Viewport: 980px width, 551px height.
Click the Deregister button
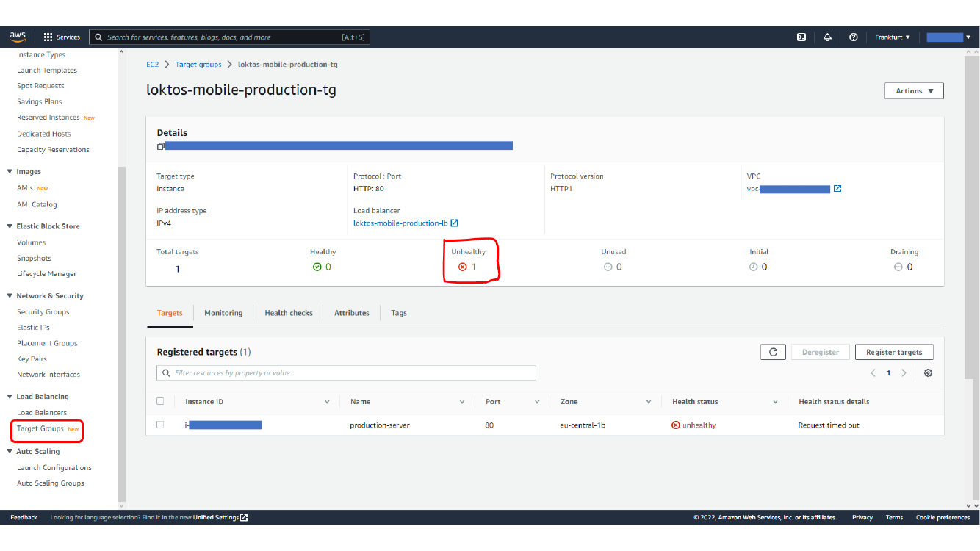[x=821, y=352]
